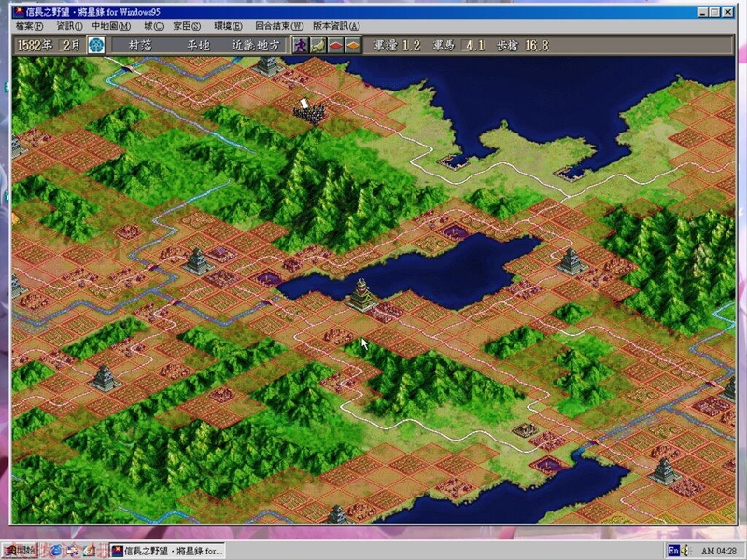Click the 1582年 year display
Image resolution: width=747 pixels, height=560 pixels.
35,45
